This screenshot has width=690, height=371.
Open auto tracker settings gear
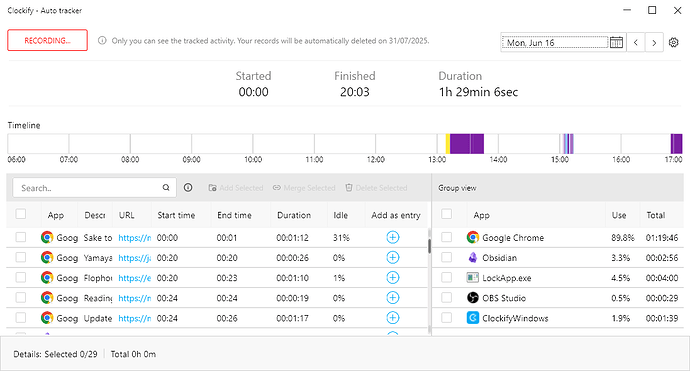673,42
